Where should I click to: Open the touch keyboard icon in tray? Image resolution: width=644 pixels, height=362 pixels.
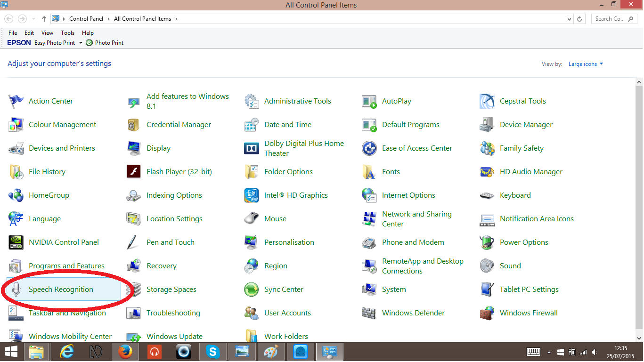(x=533, y=352)
